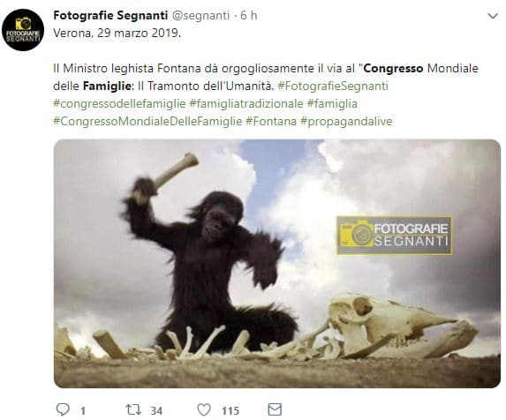Open the ape with bone image
The image size is (506, 420).
tap(277, 263)
